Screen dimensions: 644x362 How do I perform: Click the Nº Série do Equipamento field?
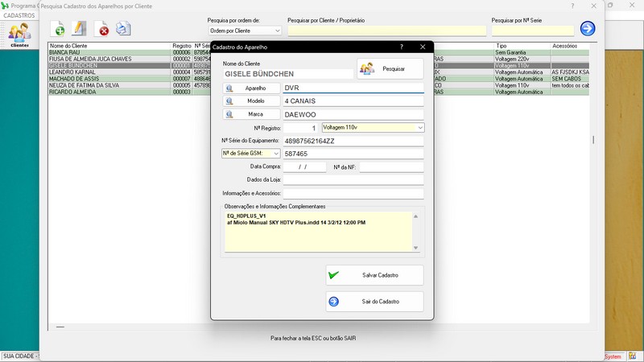pos(353,141)
